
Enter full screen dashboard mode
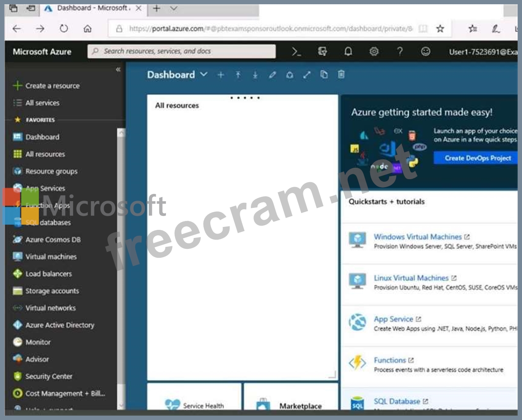307,75
